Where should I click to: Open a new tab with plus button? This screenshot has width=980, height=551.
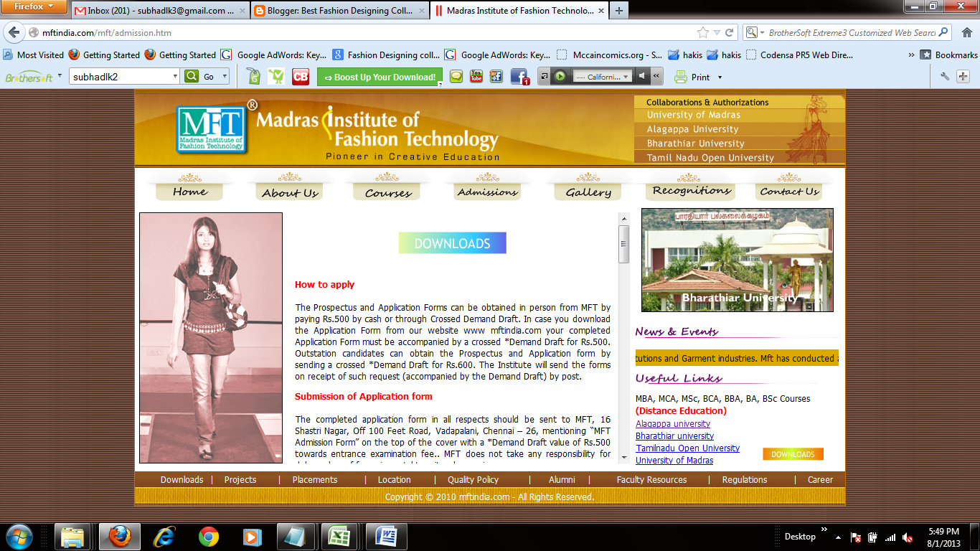point(619,11)
